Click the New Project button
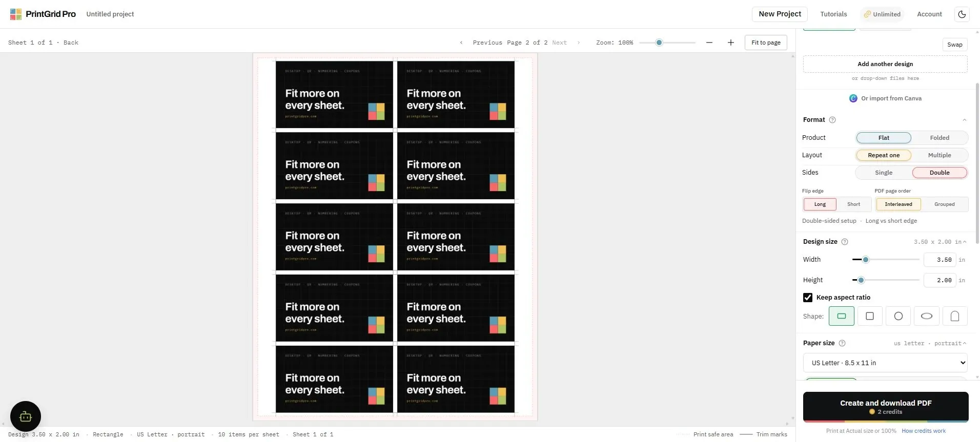Image resolution: width=980 pixels, height=442 pixels. pyautogui.click(x=780, y=14)
